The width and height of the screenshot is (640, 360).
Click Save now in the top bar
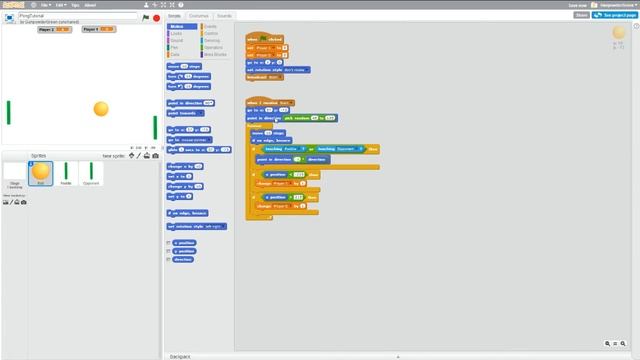[x=578, y=5]
